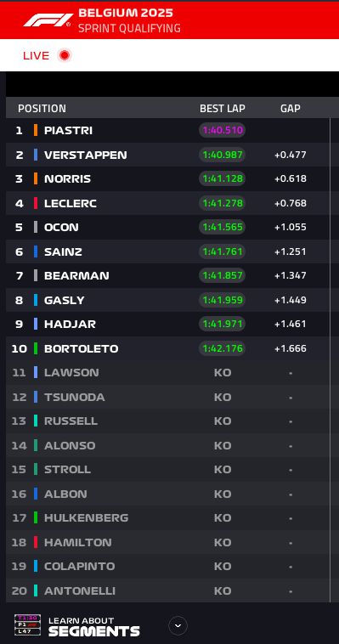Select Hamilton's knocked-out row
Screen dimensions: 339x644
167,542
